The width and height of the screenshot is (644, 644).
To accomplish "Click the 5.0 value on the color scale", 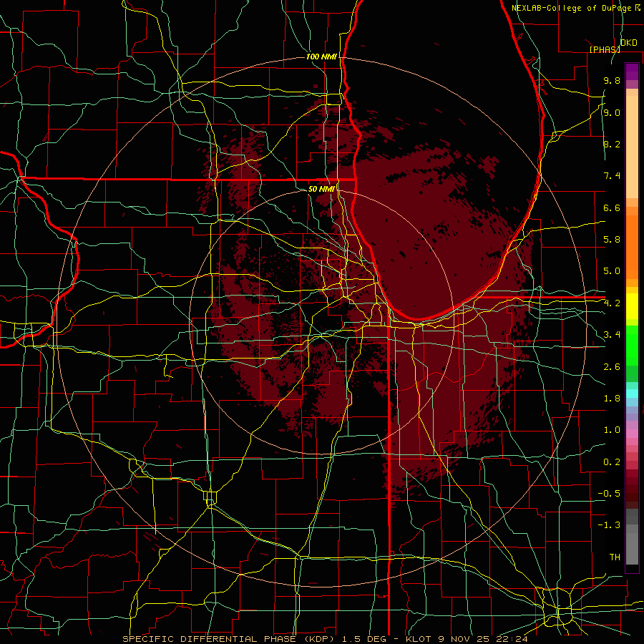I will [612, 271].
